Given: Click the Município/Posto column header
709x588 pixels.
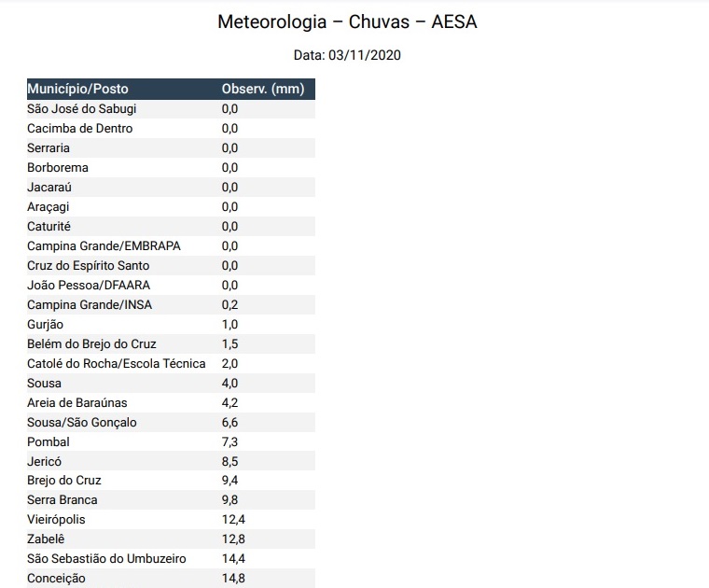Looking at the screenshot, I should (x=78, y=90).
